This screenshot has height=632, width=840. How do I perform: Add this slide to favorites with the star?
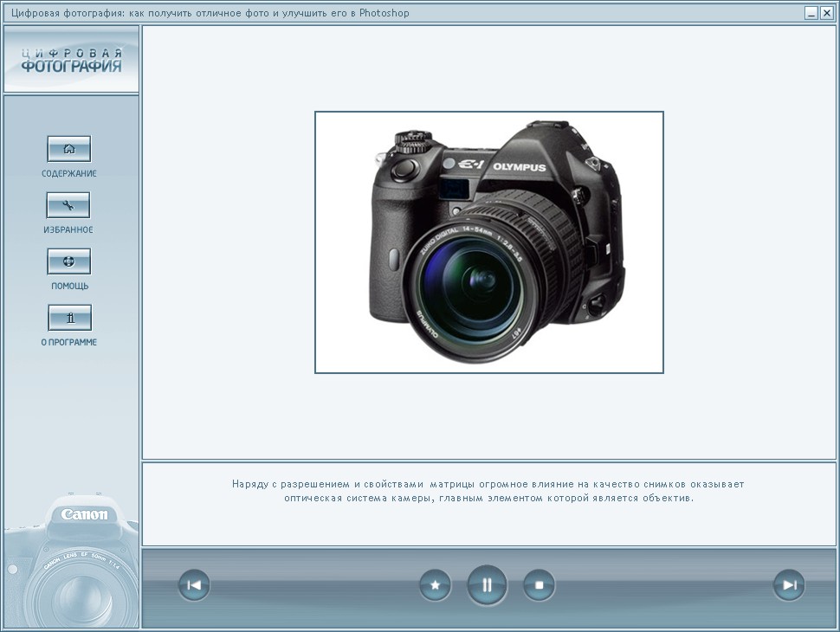435,585
